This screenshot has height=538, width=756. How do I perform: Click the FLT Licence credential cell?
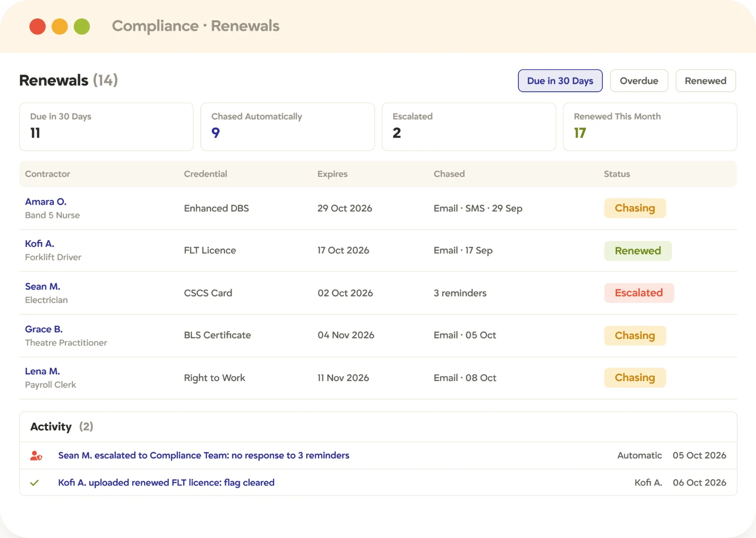click(x=210, y=251)
